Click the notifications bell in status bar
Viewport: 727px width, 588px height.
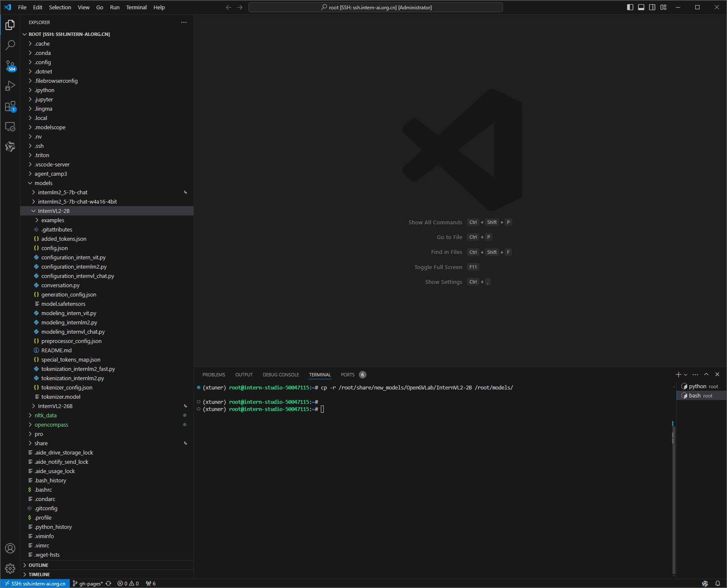[x=717, y=583]
